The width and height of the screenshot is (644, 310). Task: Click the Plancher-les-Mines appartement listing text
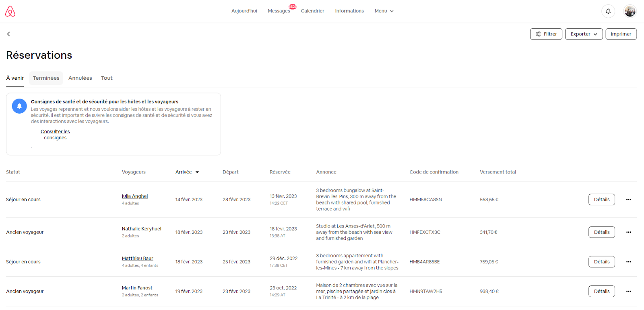click(357, 262)
